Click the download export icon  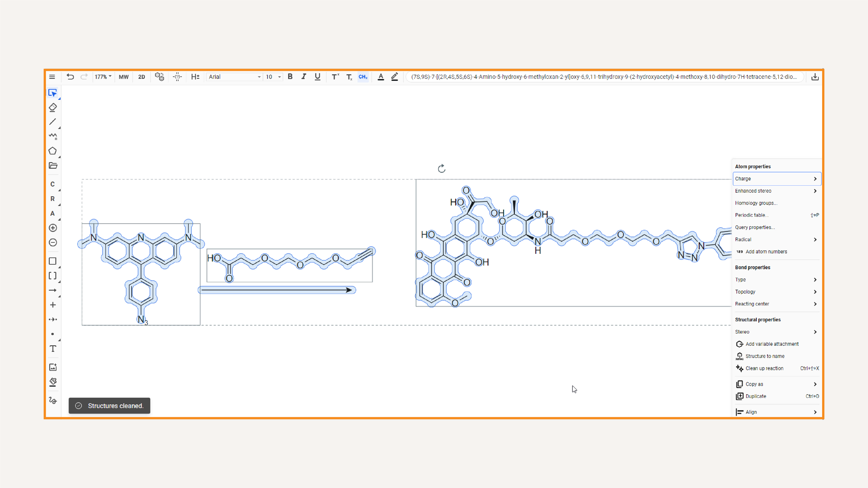[x=815, y=77]
